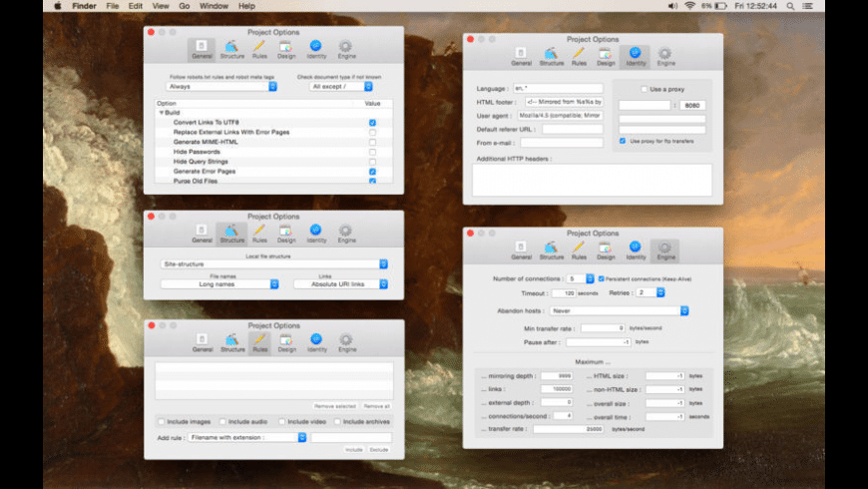Select Identity icon in the Site-structure window
The width and height of the screenshot is (868, 489).
(x=316, y=234)
